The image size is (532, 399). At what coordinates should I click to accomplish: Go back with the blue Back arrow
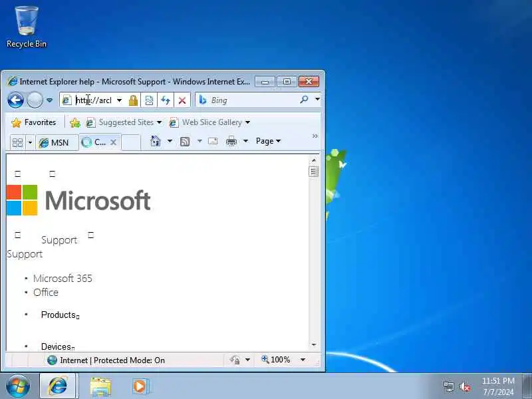15,100
